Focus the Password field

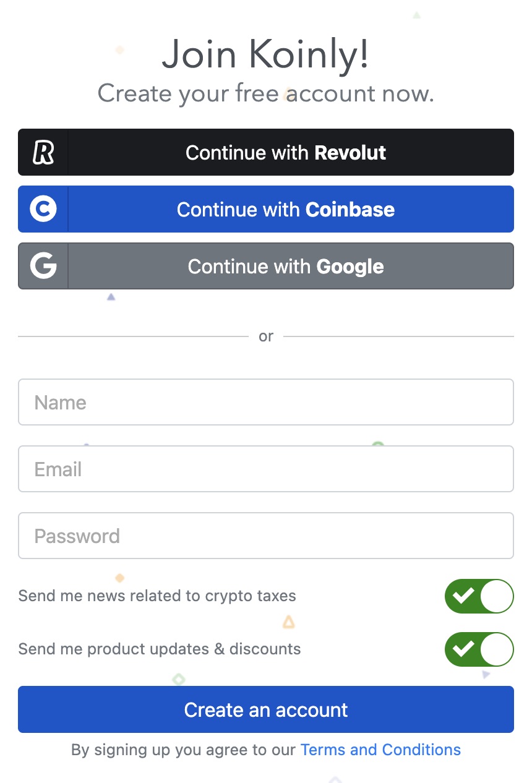coord(266,536)
